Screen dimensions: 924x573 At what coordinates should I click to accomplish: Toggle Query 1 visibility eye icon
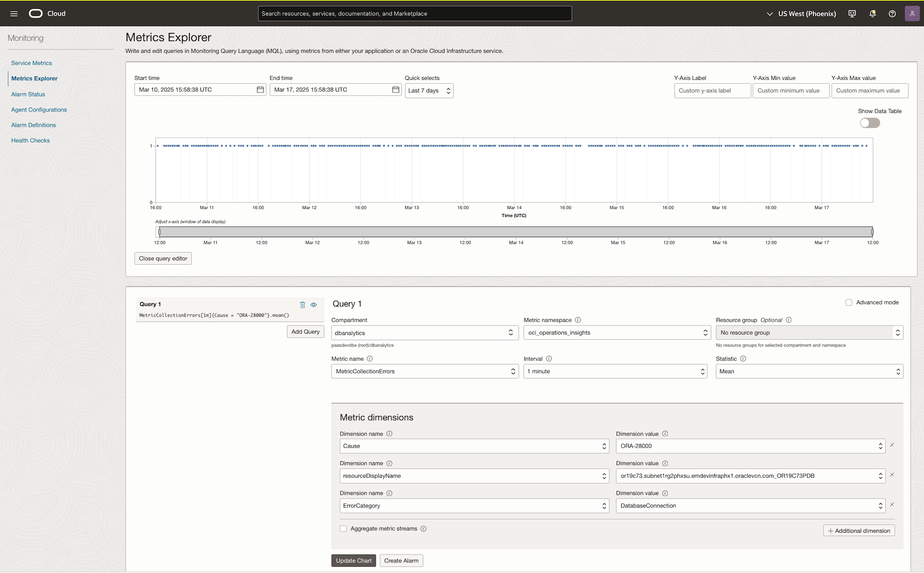click(314, 305)
